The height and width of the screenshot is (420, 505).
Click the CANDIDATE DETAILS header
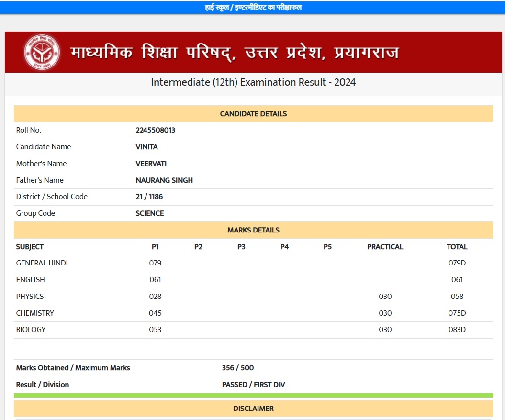253,113
